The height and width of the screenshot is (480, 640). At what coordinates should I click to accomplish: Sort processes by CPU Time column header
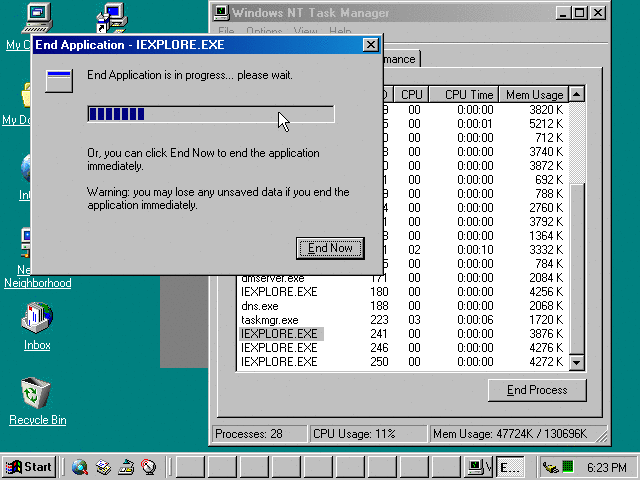pos(464,95)
